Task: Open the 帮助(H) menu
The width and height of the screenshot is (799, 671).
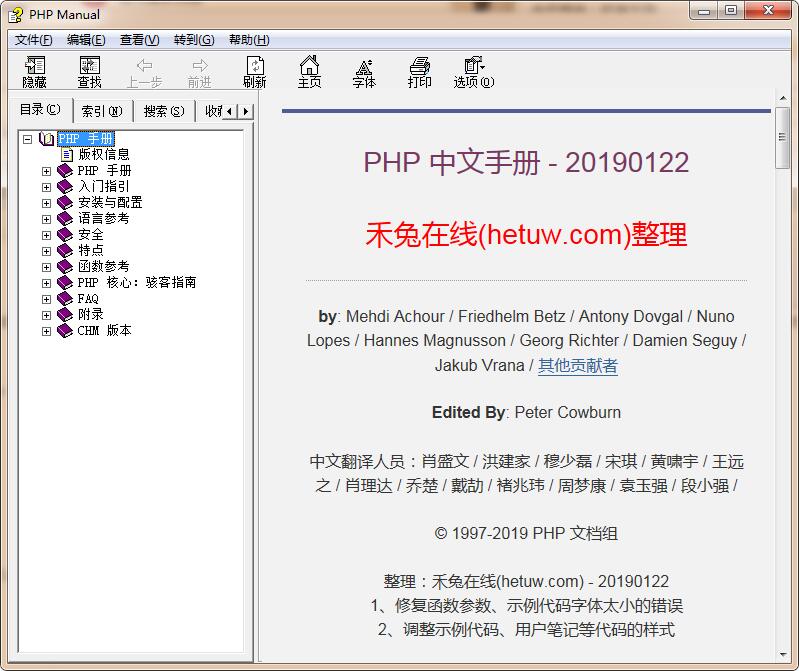Action: [x=249, y=40]
